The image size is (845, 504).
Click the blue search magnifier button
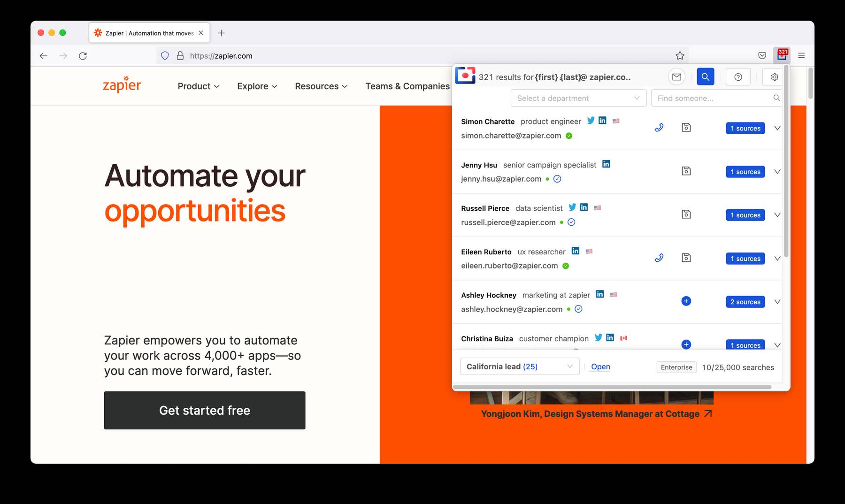[x=705, y=76]
